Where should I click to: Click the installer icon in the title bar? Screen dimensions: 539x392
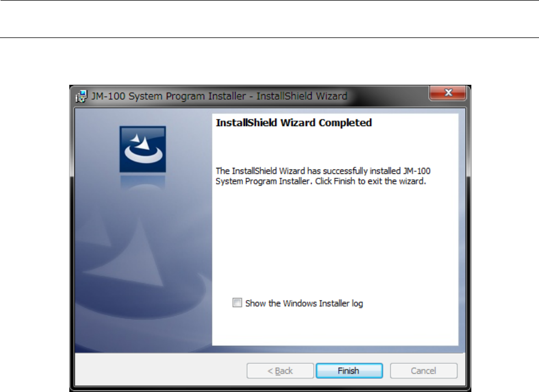pos(81,96)
